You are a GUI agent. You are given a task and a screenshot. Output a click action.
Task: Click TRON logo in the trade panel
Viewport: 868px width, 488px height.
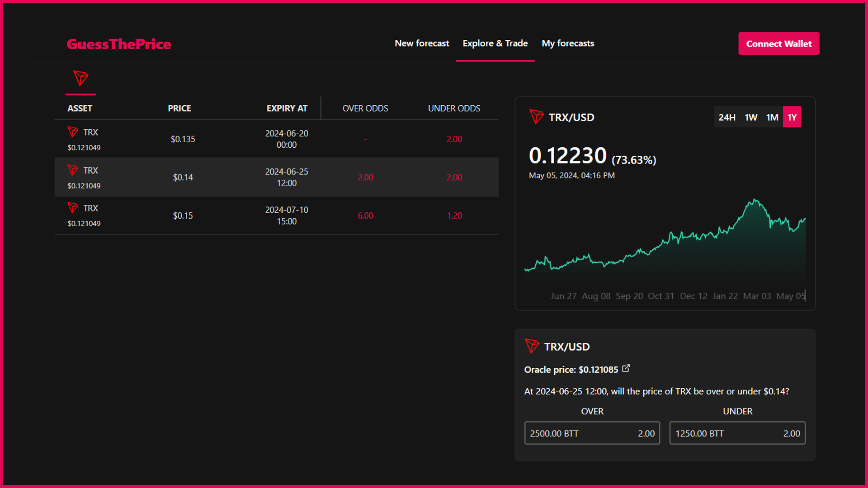pos(532,347)
